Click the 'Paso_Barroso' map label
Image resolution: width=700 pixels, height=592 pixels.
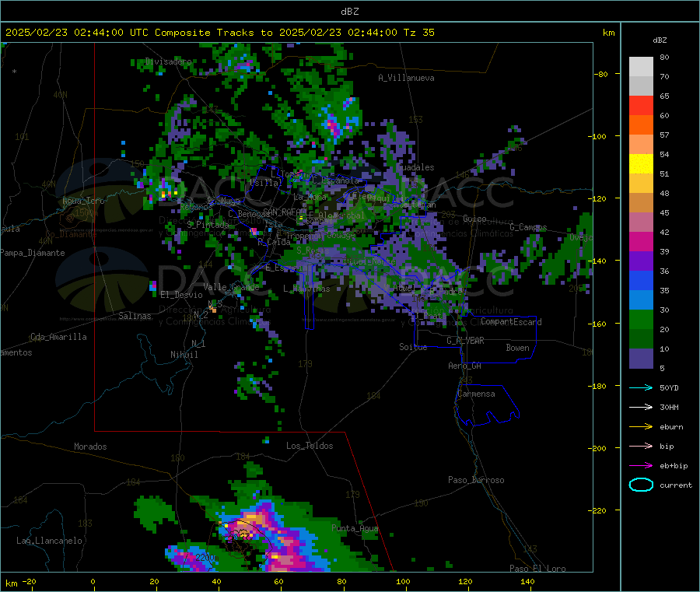point(476,480)
